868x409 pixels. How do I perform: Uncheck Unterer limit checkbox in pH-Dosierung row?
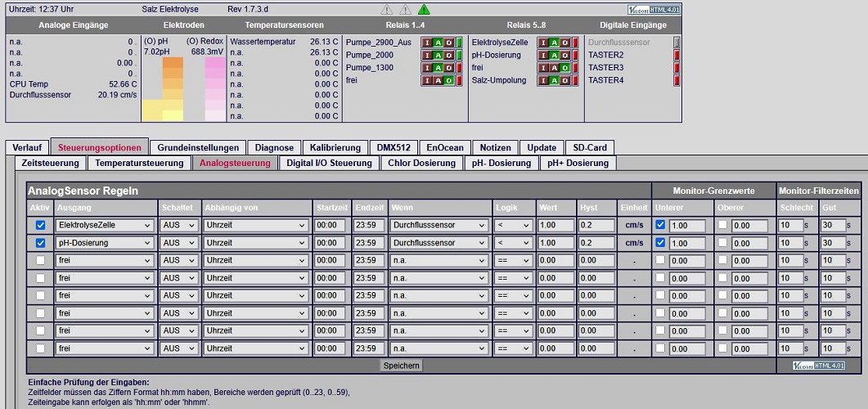click(x=660, y=242)
